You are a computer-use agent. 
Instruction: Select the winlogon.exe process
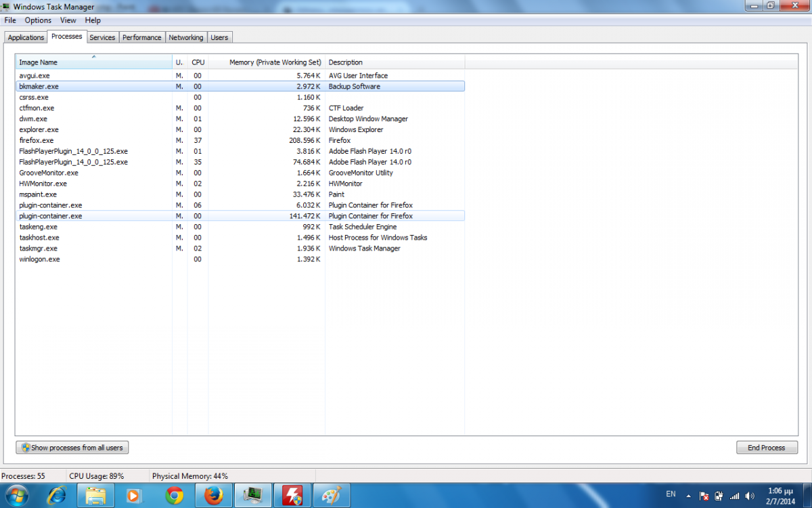click(x=240, y=259)
